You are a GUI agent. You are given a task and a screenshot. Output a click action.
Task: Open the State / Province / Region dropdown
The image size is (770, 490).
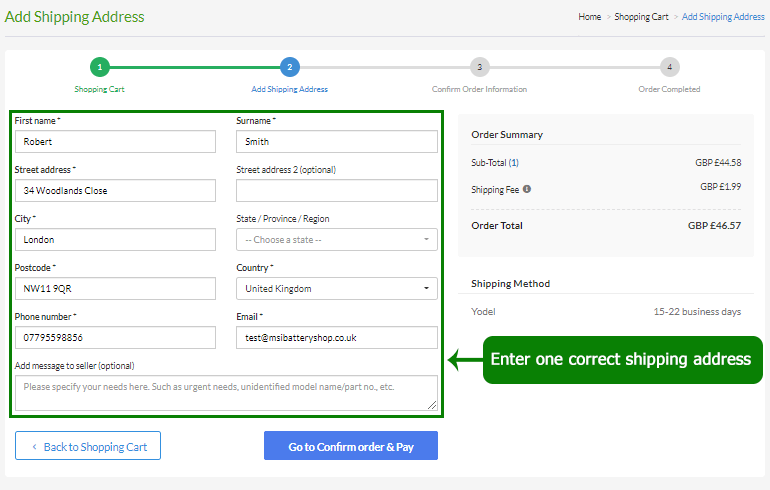[x=337, y=240]
